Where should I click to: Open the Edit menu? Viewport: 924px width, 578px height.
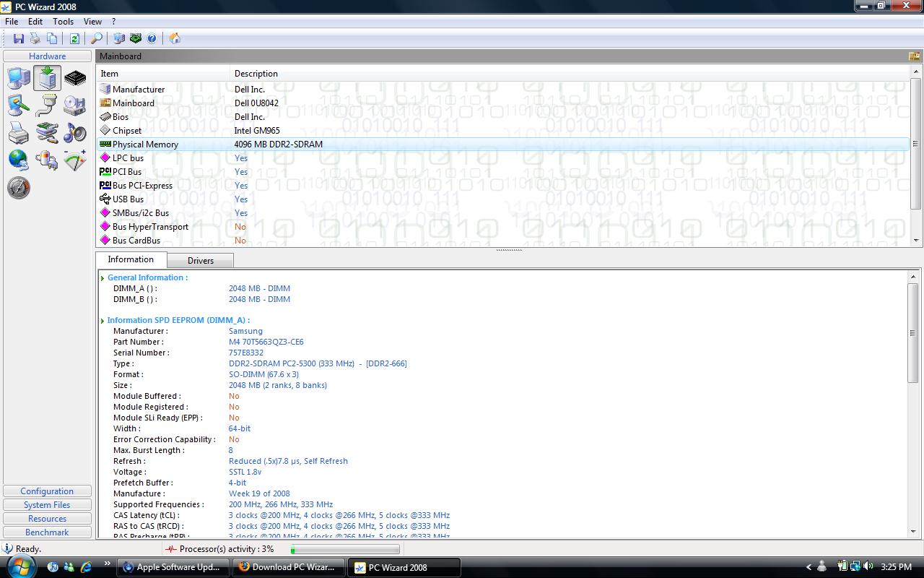point(35,22)
